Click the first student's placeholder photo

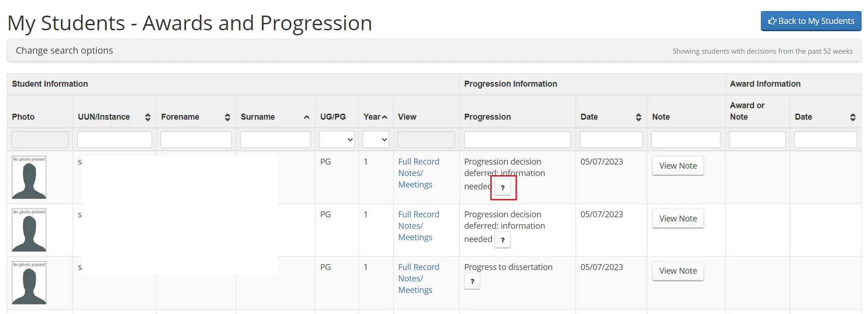pyautogui.click(x=28, y=177)
